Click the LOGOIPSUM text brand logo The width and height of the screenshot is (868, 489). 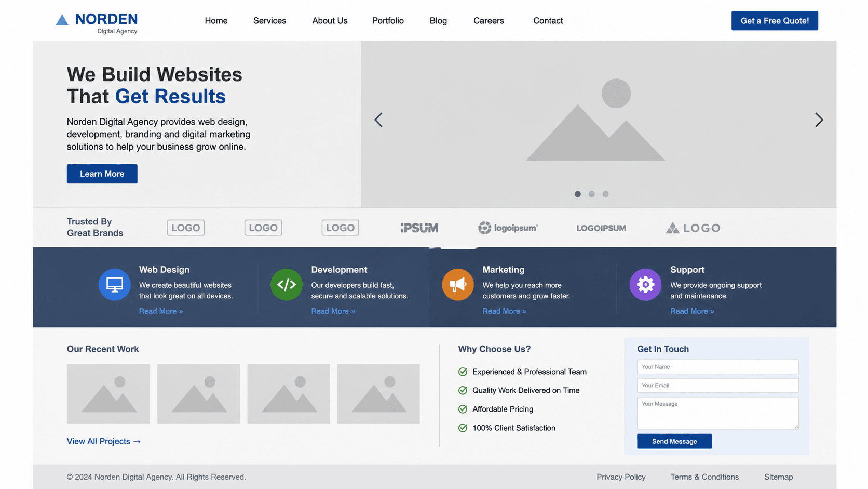tap(601, 228)
